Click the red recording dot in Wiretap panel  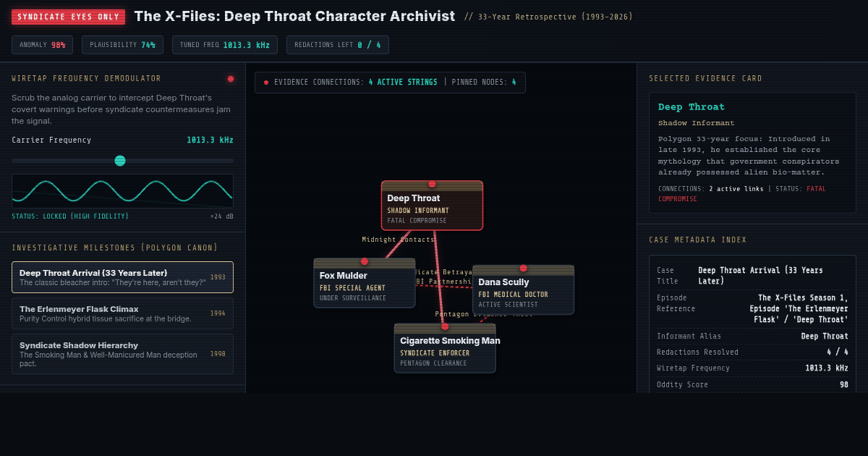(231, 79)
